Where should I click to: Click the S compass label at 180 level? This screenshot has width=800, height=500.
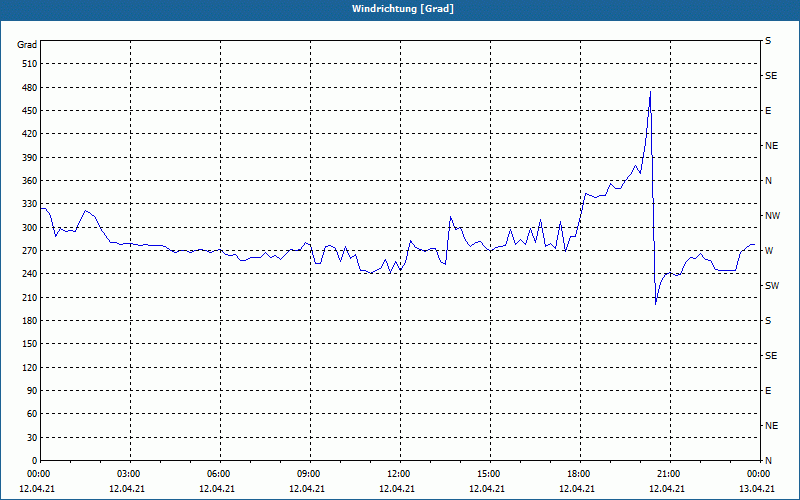point(768,321)
